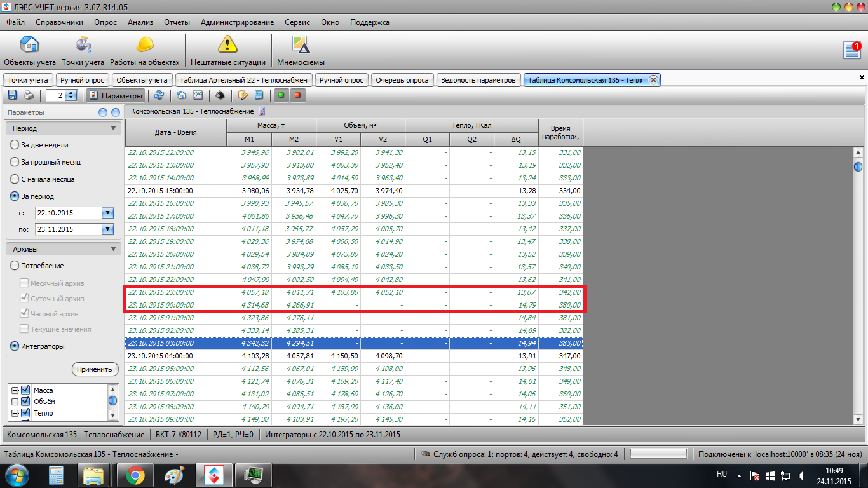Select the За две недели radio button
This screenshot has height=488, width=868.
tap(15, 145)
